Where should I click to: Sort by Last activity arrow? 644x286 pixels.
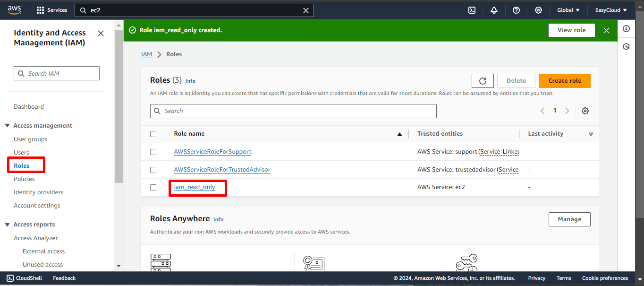[591, 134]
